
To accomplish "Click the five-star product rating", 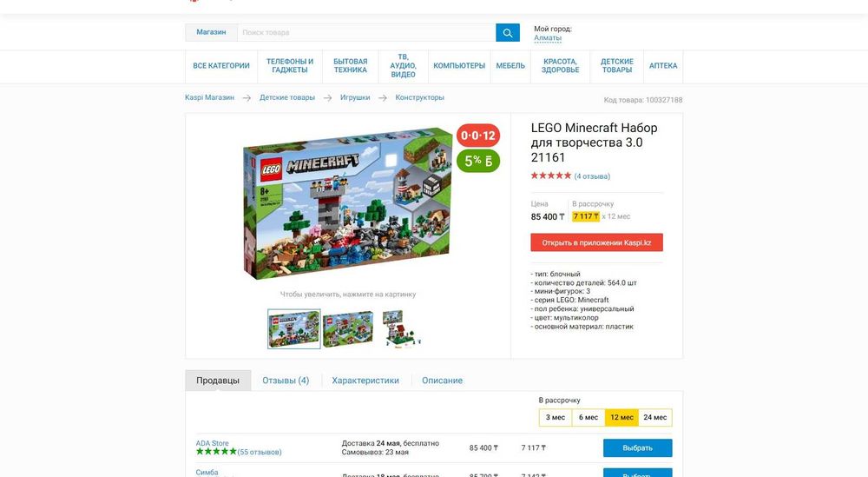I will pyautogui.click(x=551, y=176).
